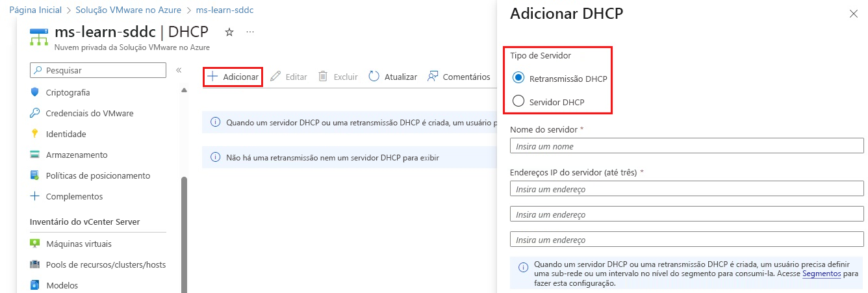The image size is (868, 293).
Task: Click the Excluir toolbar button label
Action: point(346,77)
